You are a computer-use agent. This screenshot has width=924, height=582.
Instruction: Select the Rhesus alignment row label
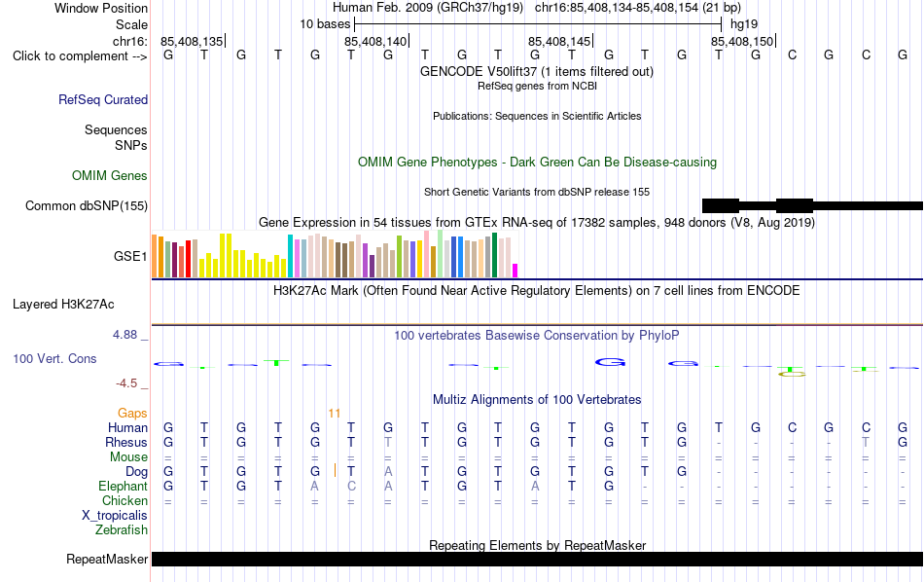[126, 442]
